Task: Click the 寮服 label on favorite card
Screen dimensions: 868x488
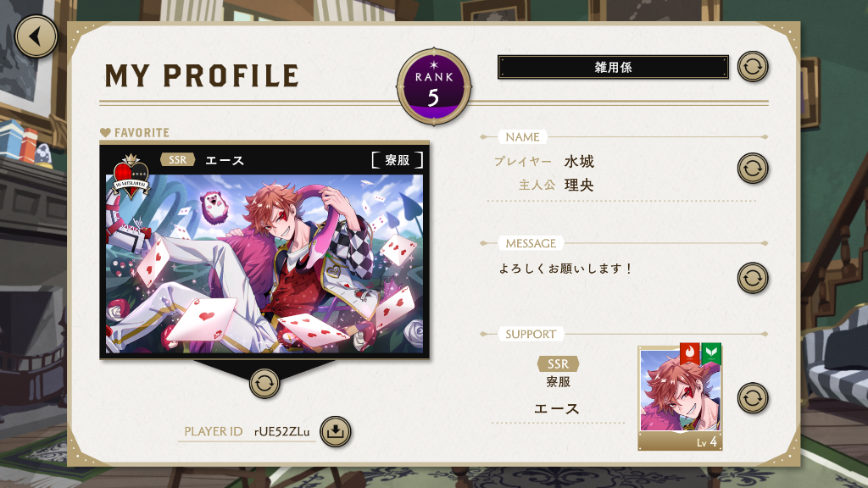Action: tap(398, 160)
